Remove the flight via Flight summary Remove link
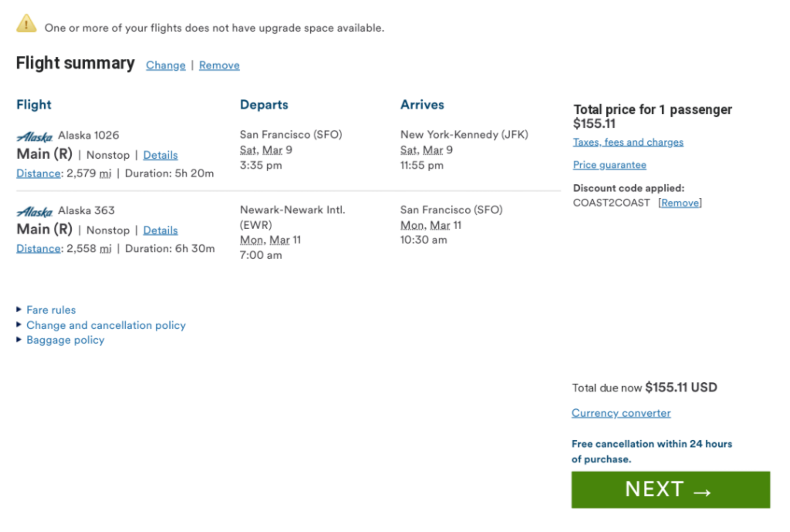This screenshot has height=532, width=790. tap(219, 65)
